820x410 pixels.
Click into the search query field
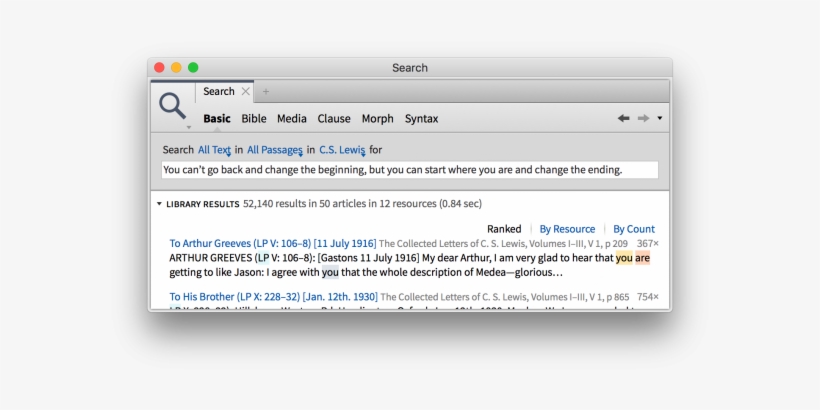tap(409, 170)
